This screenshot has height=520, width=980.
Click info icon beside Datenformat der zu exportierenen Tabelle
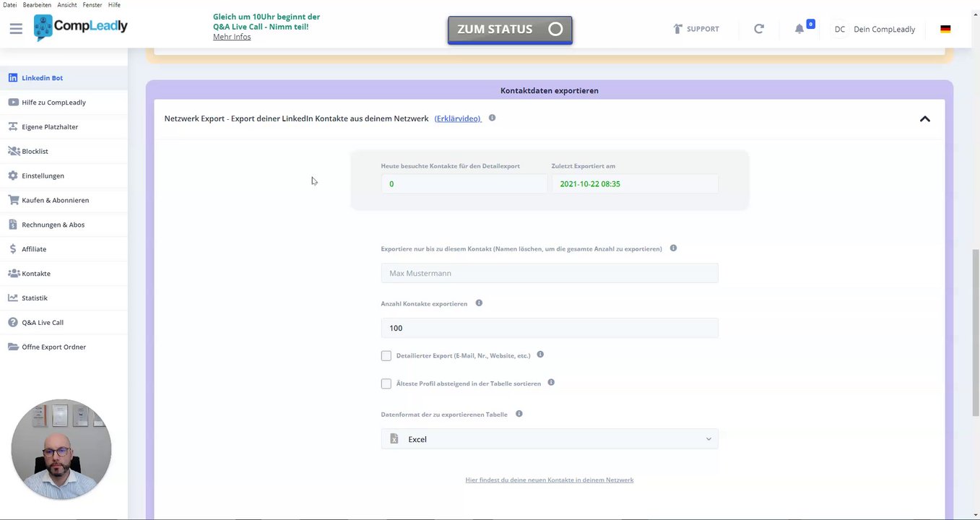519,414
